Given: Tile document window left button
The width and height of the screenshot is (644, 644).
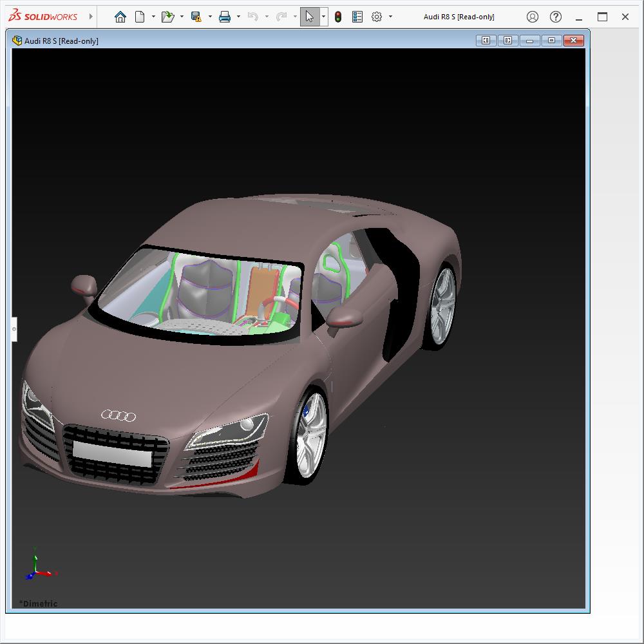Looking at the screenshot, I should click(x=486, y=41).
